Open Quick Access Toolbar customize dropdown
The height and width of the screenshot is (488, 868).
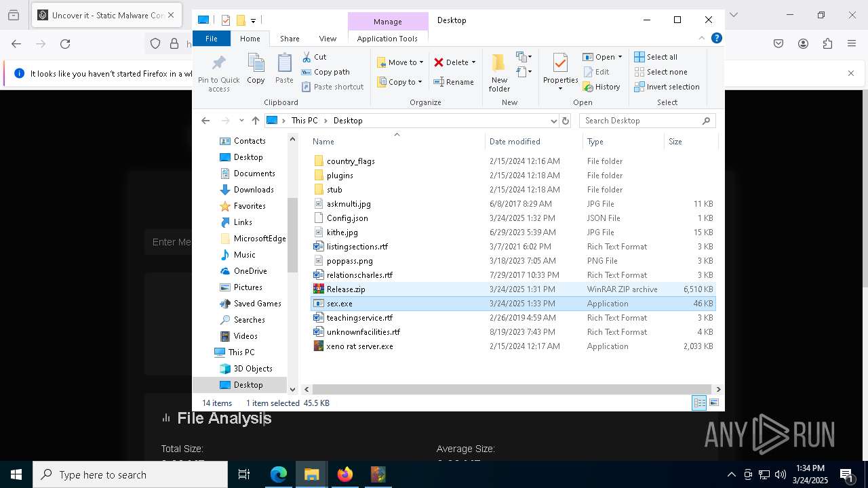pyautogui.click(x=253, y=21)
